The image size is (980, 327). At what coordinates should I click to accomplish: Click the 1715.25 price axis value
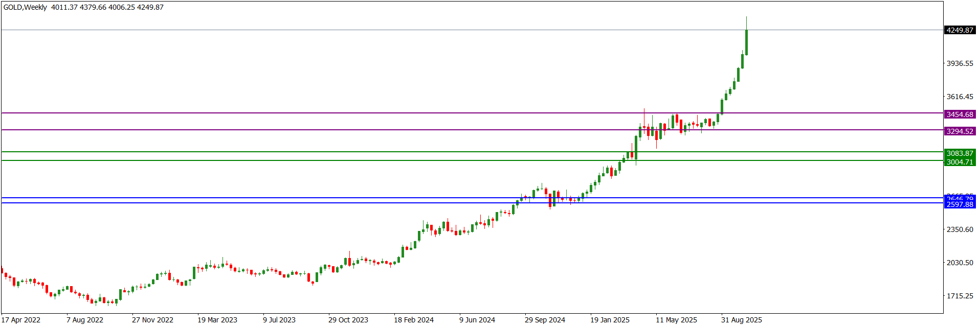click(x=960, y=296)
